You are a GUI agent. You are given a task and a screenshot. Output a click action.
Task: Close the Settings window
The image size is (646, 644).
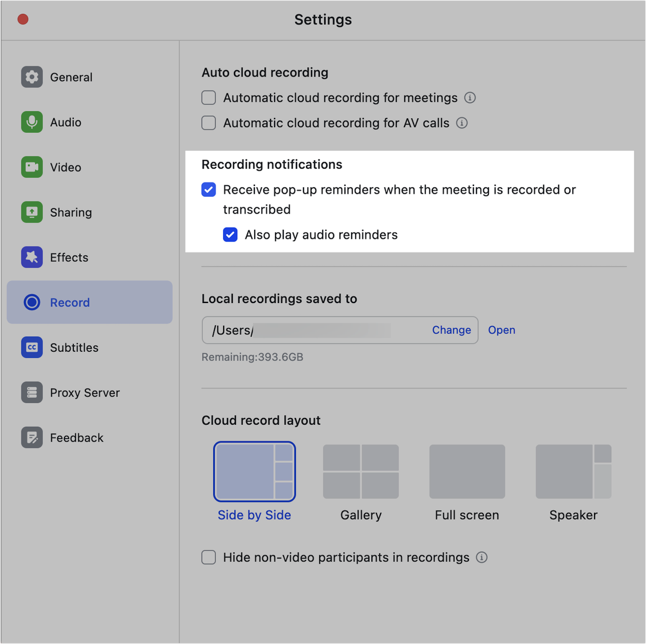23,19
